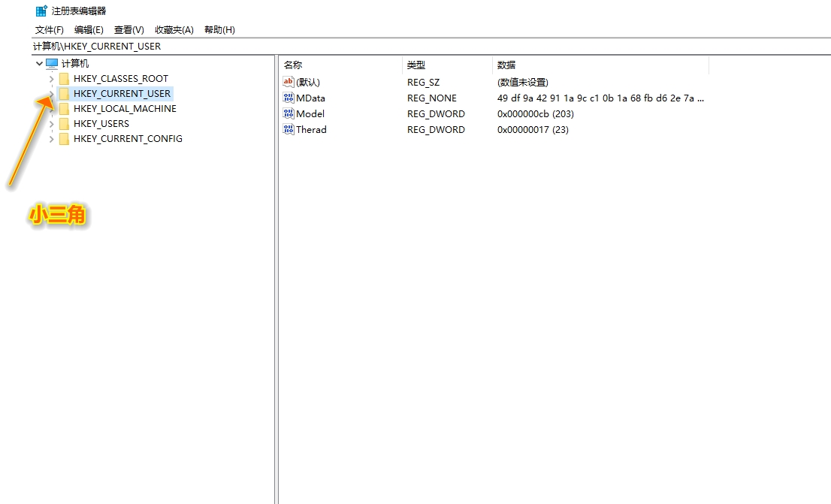Image resolution: width=831 pixels, height=504 pixels.
Task: Select the HKEY_USERS folder icon
Action: (64, 123)
